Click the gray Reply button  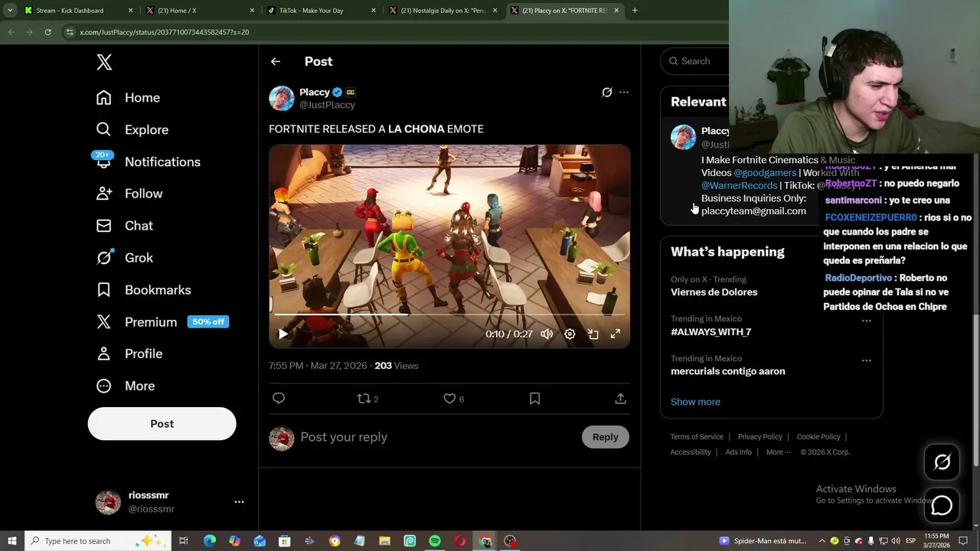tap(605, 438)
